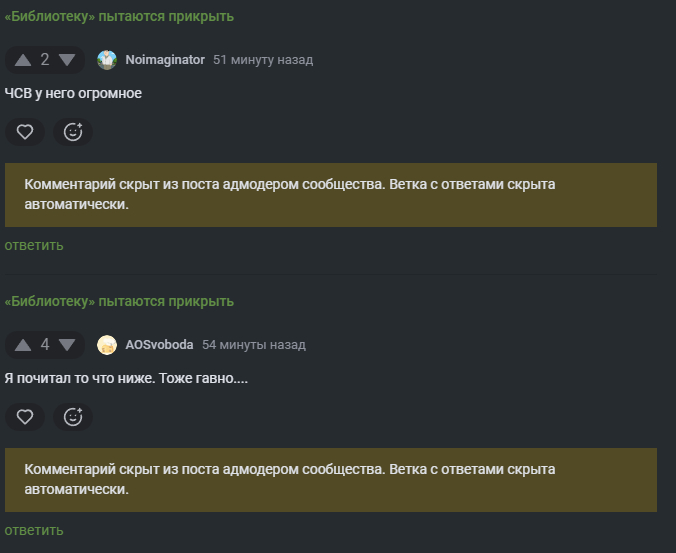676x553 pixels.
Task: Open the second «Библиотеку» пытаются прикрыть post link
Action: coord(119,301)
